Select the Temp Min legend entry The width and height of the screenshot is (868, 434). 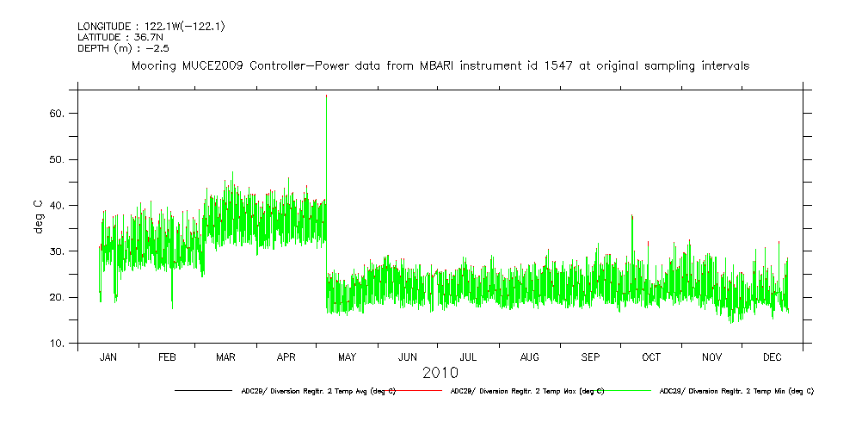pos(736,391)
